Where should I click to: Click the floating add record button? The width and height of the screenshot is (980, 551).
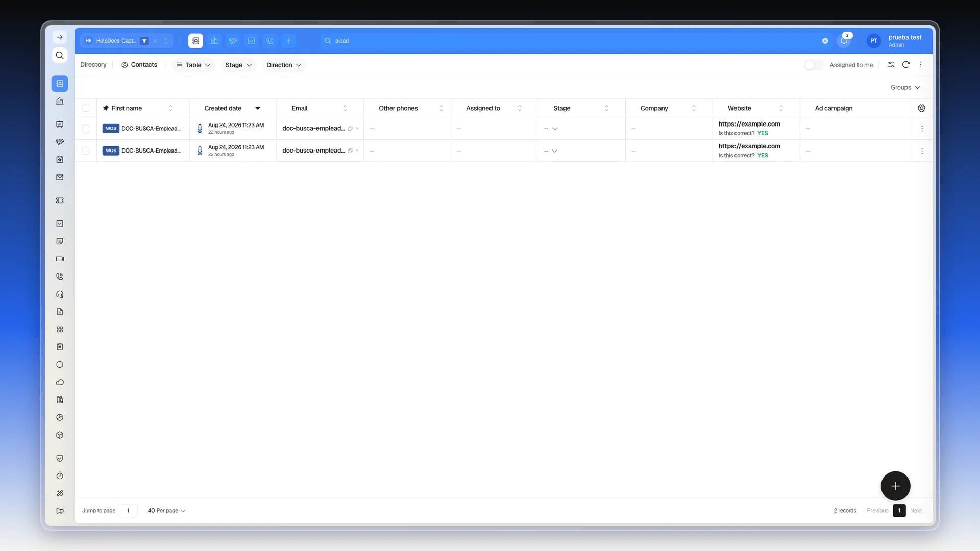tap(895, 486)
